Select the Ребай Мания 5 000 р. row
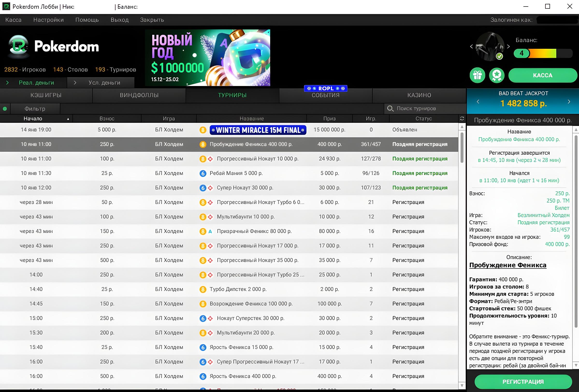The image size is (579, 392). (229, 174)
